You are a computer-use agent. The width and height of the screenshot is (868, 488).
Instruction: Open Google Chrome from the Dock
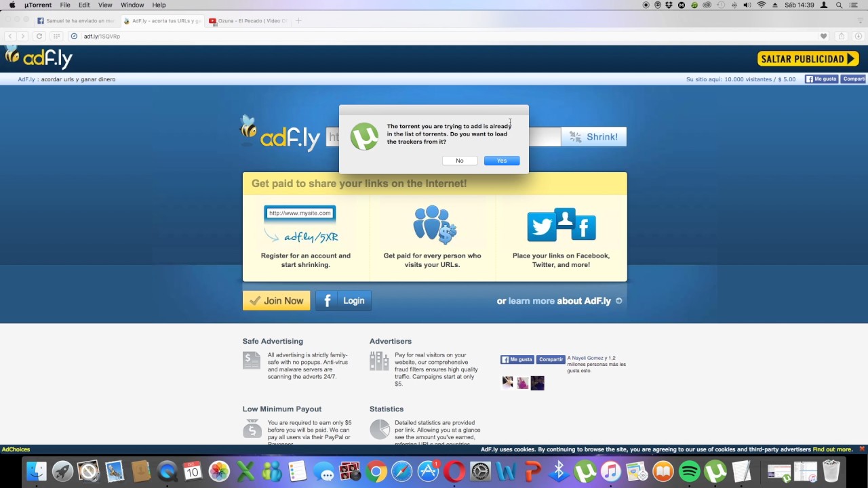[x=376, y=471]
